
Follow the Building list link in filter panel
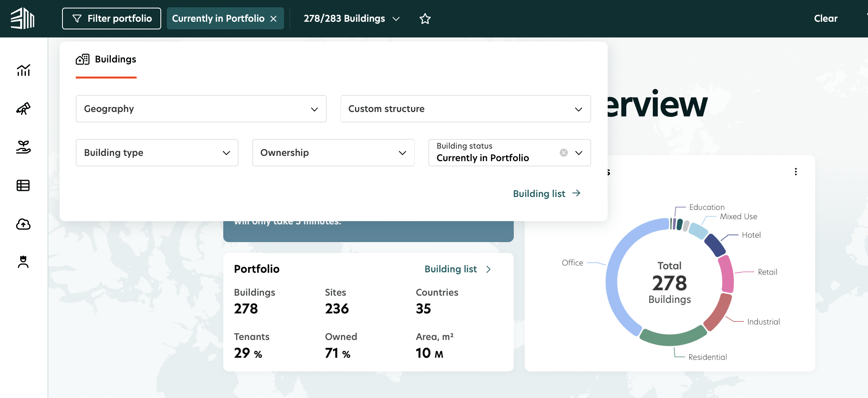click(547, 194)
